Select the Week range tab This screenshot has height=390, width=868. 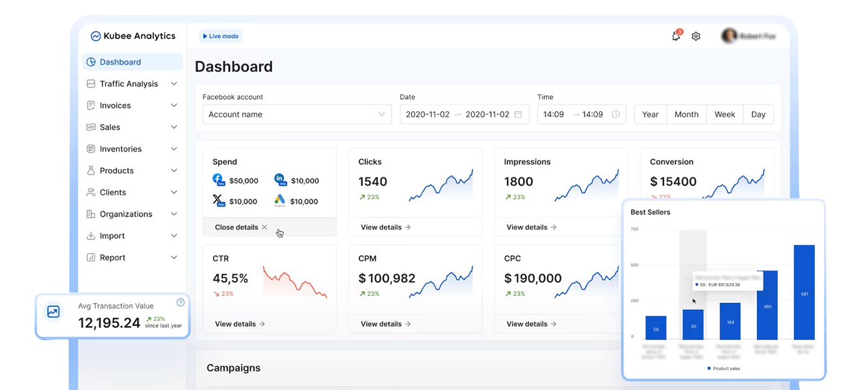point(725,115)
